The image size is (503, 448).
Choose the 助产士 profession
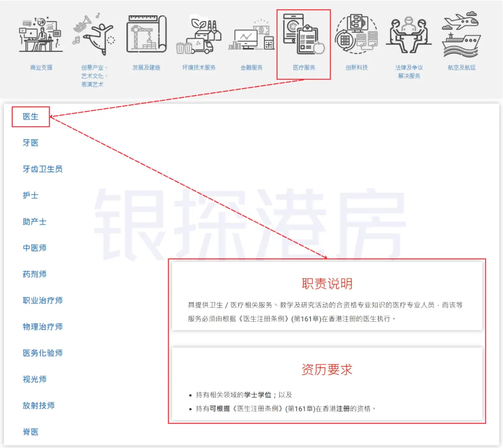click(34, 222)
